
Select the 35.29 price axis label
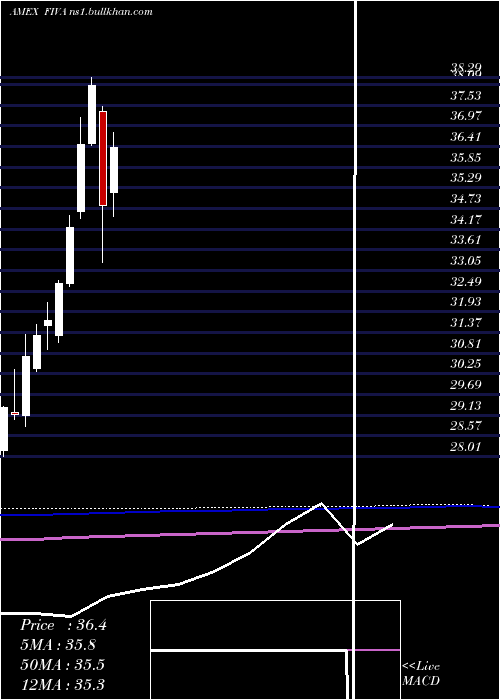pyautogui.click(x=466, y=178)
